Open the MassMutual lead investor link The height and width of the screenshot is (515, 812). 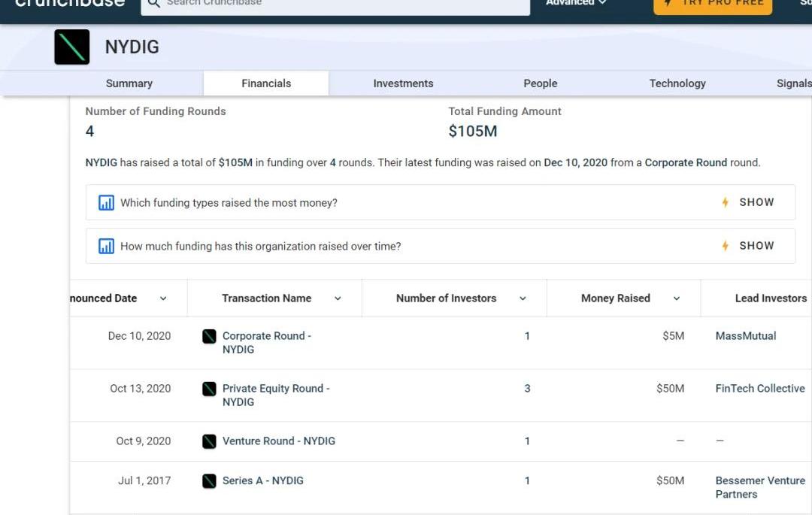click(x=745, y=336)
